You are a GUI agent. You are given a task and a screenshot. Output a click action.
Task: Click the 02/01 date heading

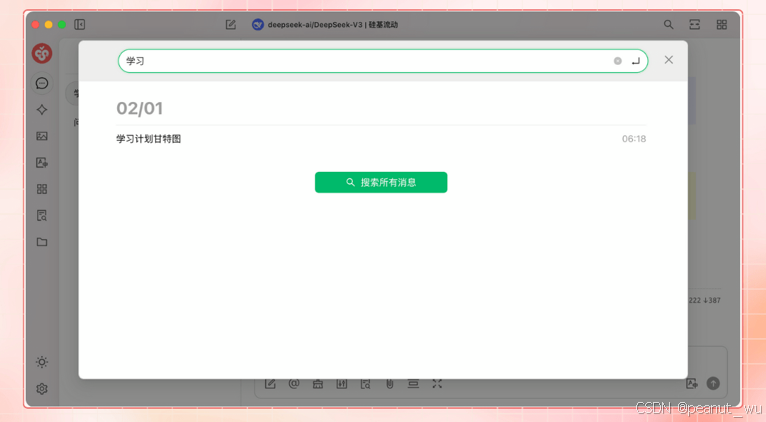click(x=140, y=108)
